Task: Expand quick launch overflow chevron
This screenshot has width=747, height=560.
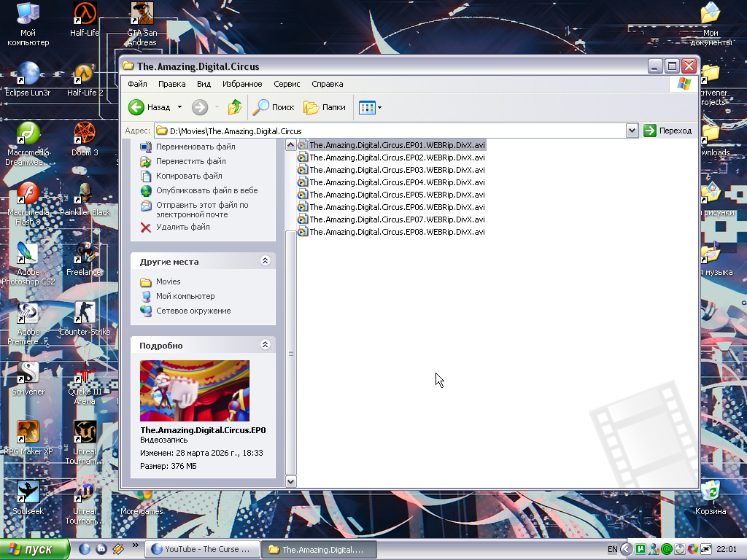Action: click(135, 545)
